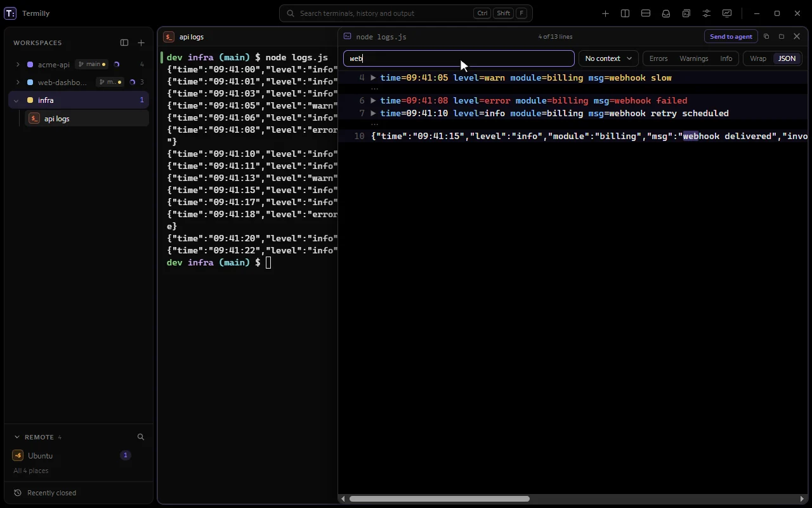Toggle JSON formatting mode

point(787,58)
